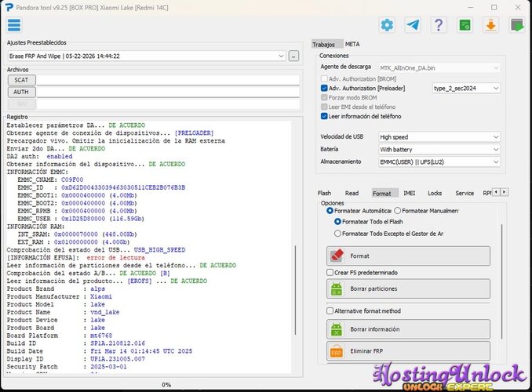Click log value 'UP1A.231005.007'

tap(118, 359)
